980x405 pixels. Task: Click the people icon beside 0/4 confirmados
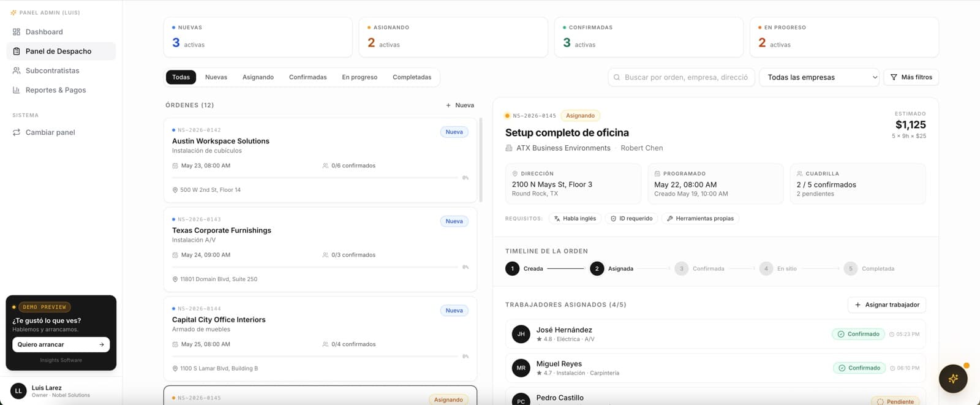pyautogui.click(x=325, y=344)
